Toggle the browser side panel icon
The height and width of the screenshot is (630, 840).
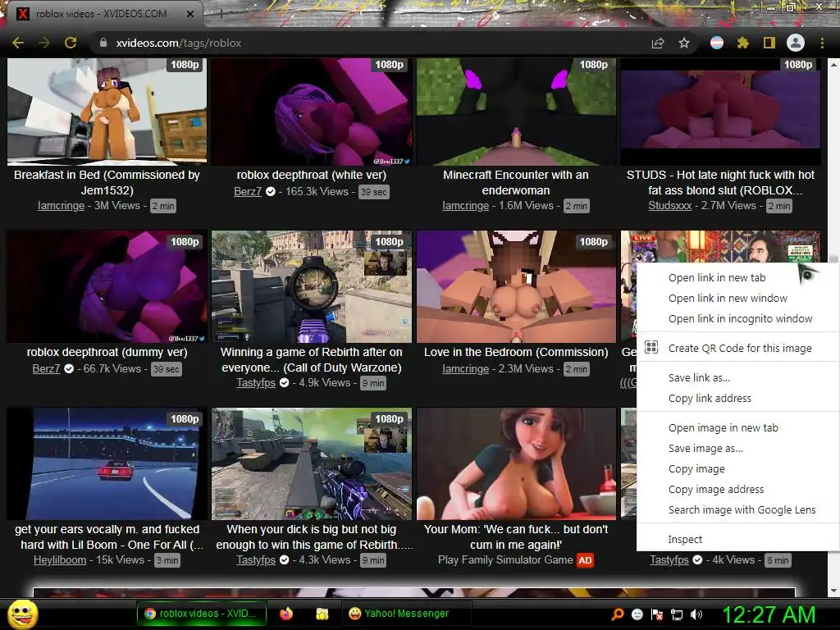pos(769,43)
